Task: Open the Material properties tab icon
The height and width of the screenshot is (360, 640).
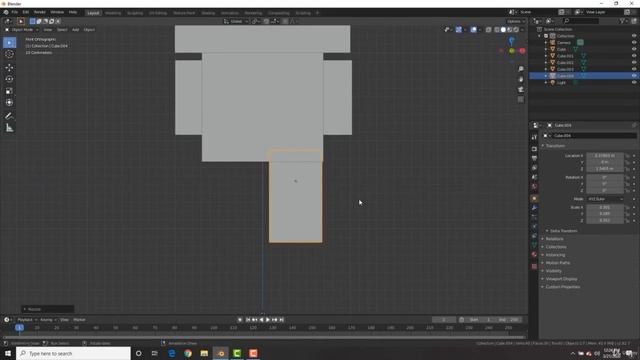Action: click(534, 255)
